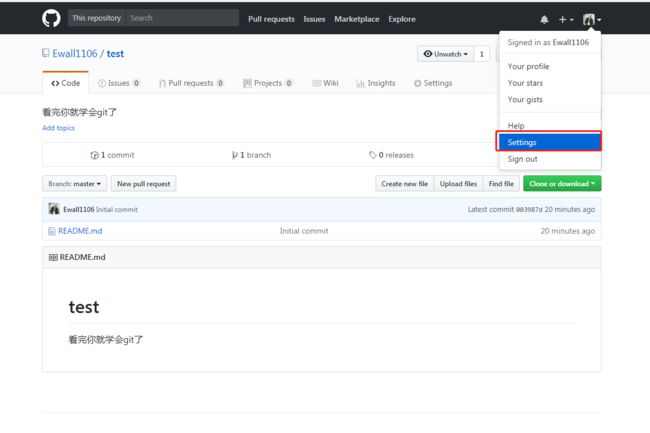Click the repository book icon
This screenshot has height=433, width=650.
[x=46, y=53]
